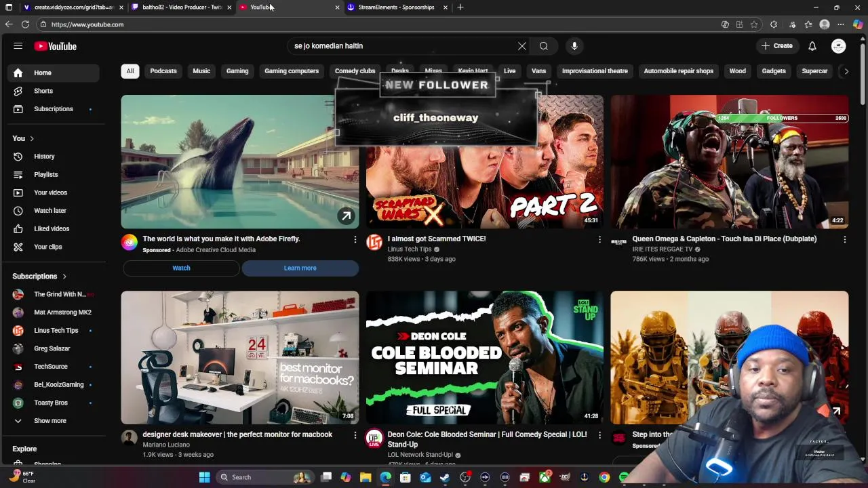Open IRIE ITES REGGAE TV channel link

pos(663,249)
